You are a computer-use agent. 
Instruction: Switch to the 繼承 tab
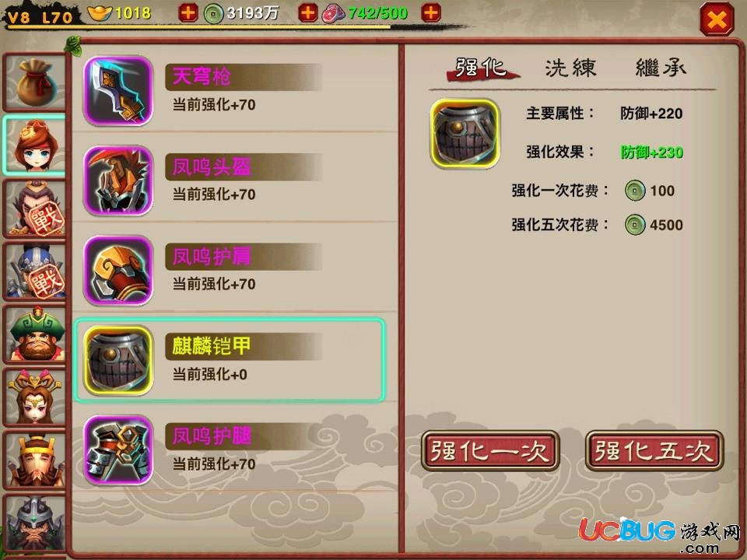pos(661,68)
